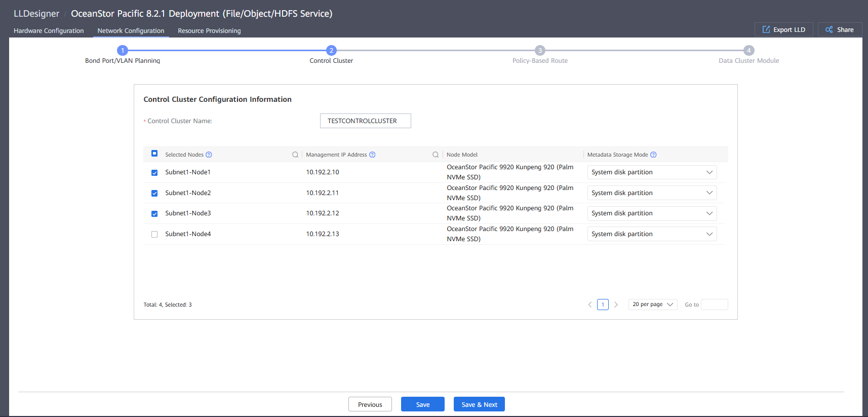
Task: Click the search icon in Selected Nodes column
Action: (x=295, y=155)
